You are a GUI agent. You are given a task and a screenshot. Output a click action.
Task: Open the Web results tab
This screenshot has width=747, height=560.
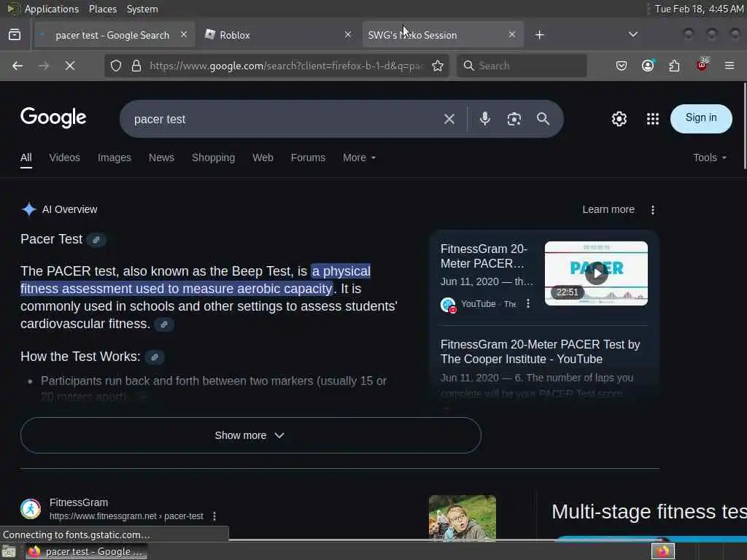(263, 157)
